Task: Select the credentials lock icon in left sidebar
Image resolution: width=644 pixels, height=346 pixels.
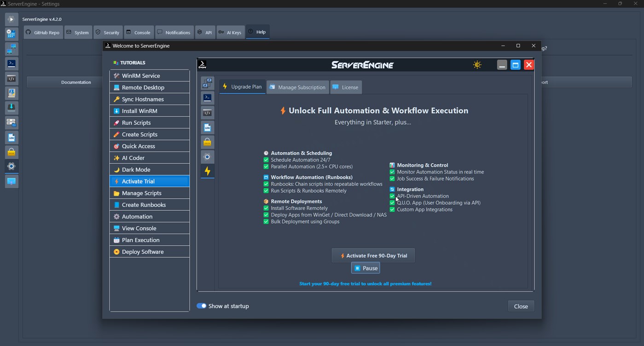Action: click(11, 152)
